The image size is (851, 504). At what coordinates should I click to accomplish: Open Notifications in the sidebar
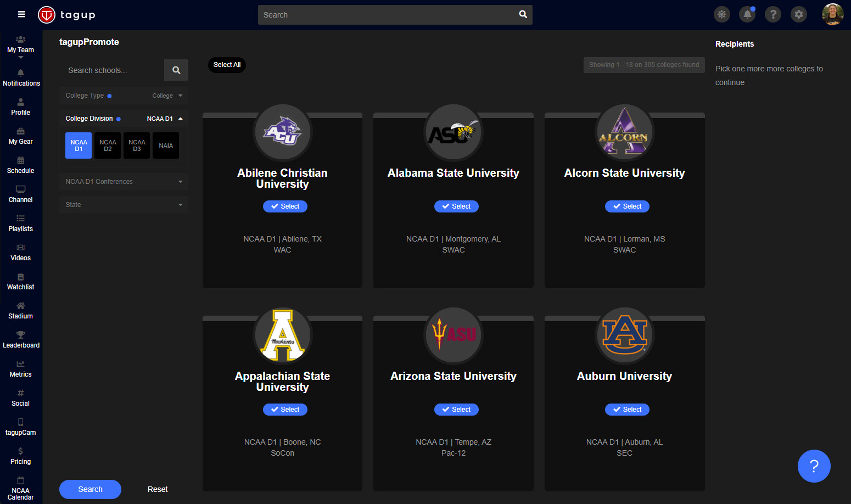tap(21, 78)
